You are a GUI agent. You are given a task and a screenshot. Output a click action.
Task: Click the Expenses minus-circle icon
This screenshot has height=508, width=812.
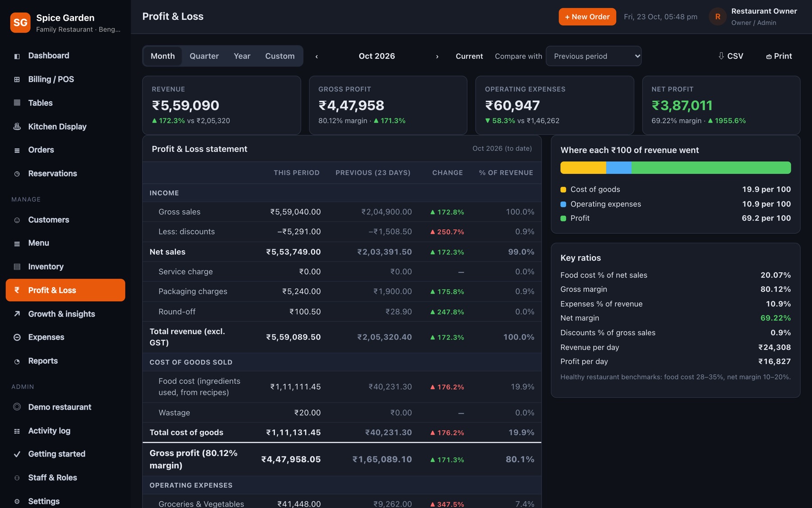(17, 337)
